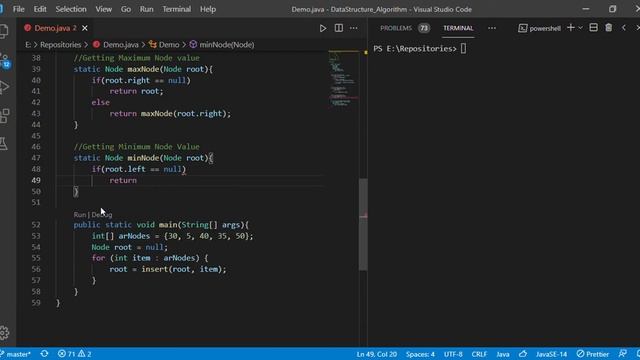640x360 pixels.
Task: Click the Problems count badge 73
Action: point(424,28)
